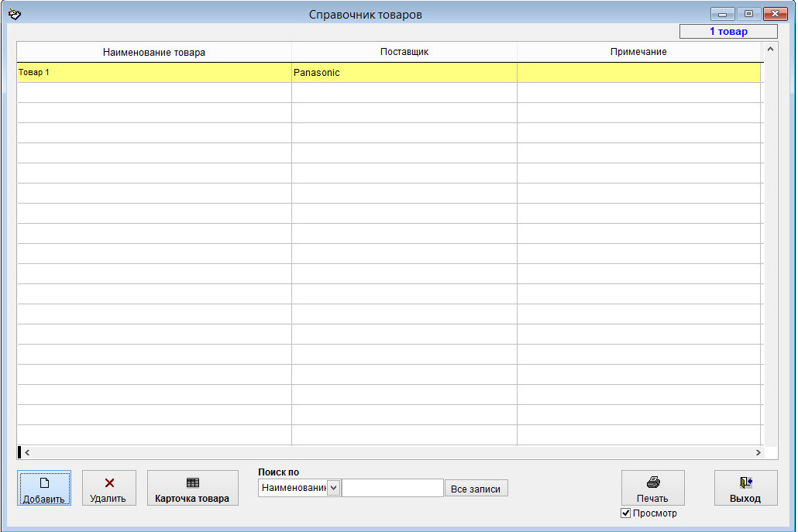Viewport: 798px width, 532px height.
Task: Click the Печать printer button
Action: 652,488
